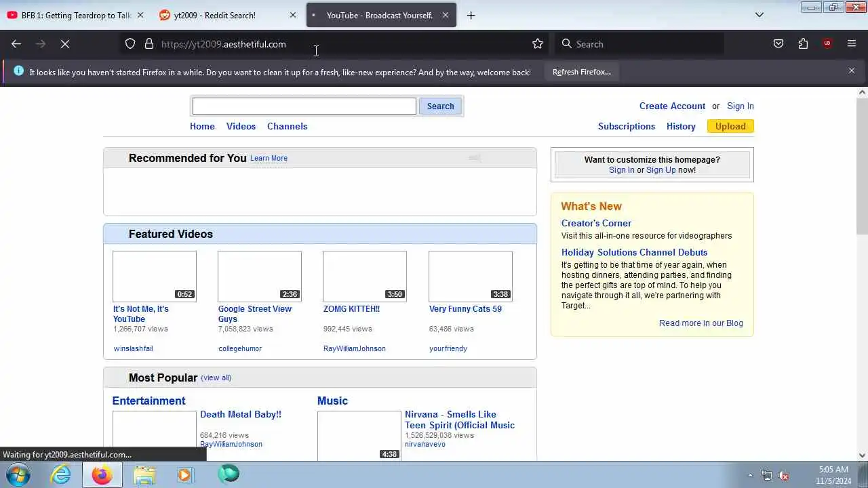Open the History link
Viewport: 868px width, 488px height.
tap(681, 126)
